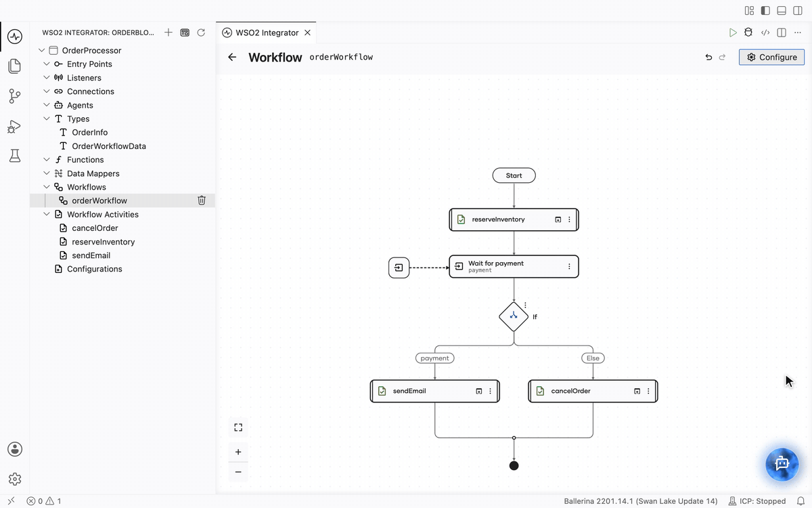Open the Manage gear icon
Image resolution: width=812 pixels, height=508 pixels.
click(15, 479)
